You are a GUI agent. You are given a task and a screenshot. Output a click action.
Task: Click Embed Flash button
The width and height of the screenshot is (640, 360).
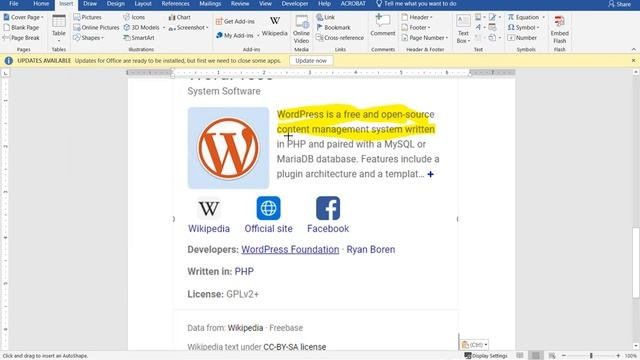tap(560, 29)
